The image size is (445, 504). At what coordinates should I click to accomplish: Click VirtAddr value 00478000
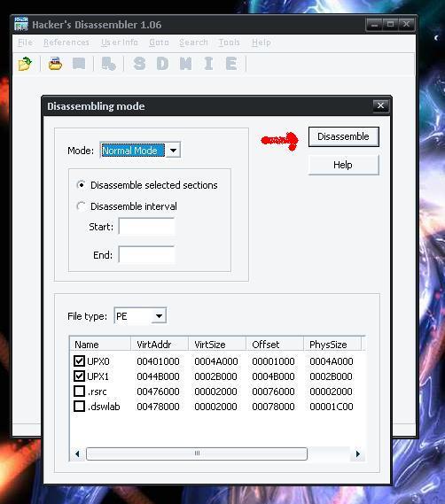[x=158, y=407]
